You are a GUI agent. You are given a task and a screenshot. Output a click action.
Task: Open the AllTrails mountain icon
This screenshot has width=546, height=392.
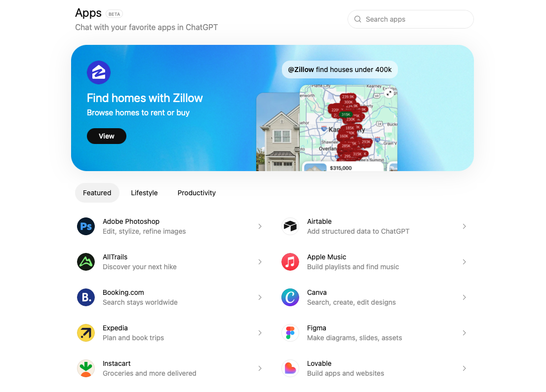(x=86, y=262)
